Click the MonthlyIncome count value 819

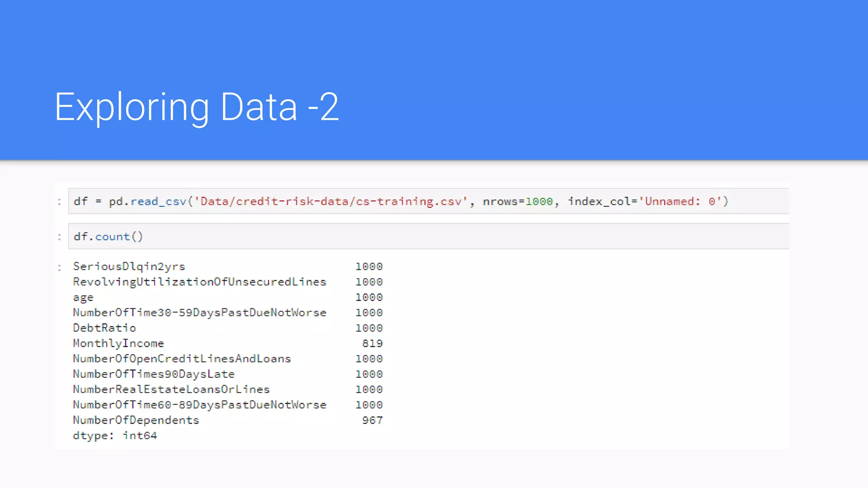tap(373, 344)
